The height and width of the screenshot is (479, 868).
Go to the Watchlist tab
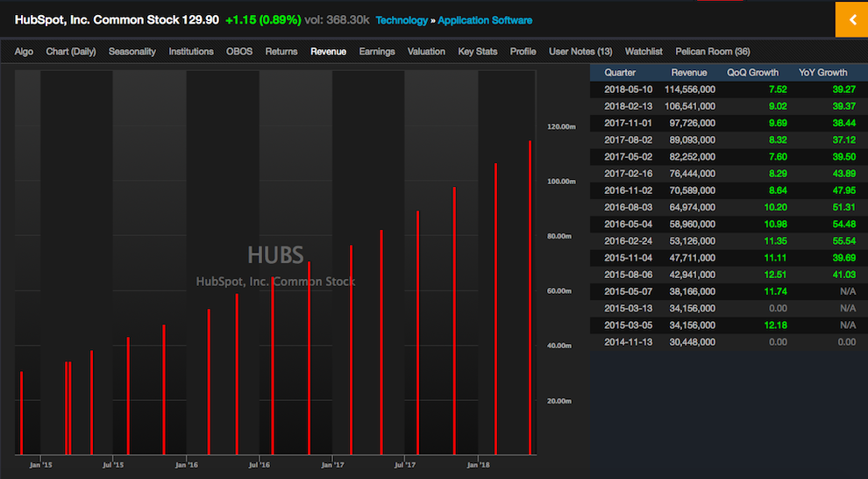644,52
